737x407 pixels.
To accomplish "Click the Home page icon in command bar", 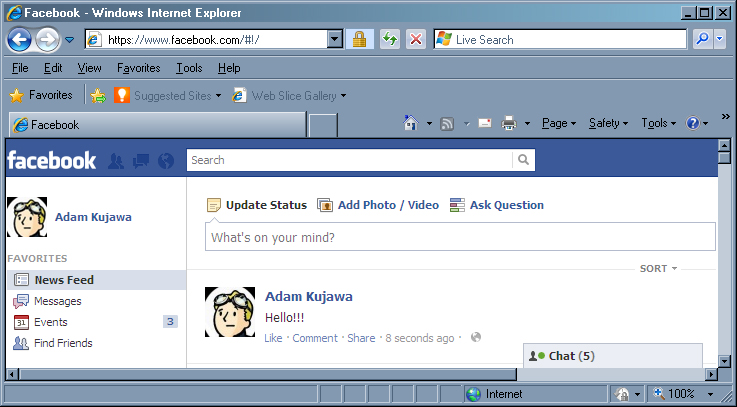I will (x=411, y=123).
